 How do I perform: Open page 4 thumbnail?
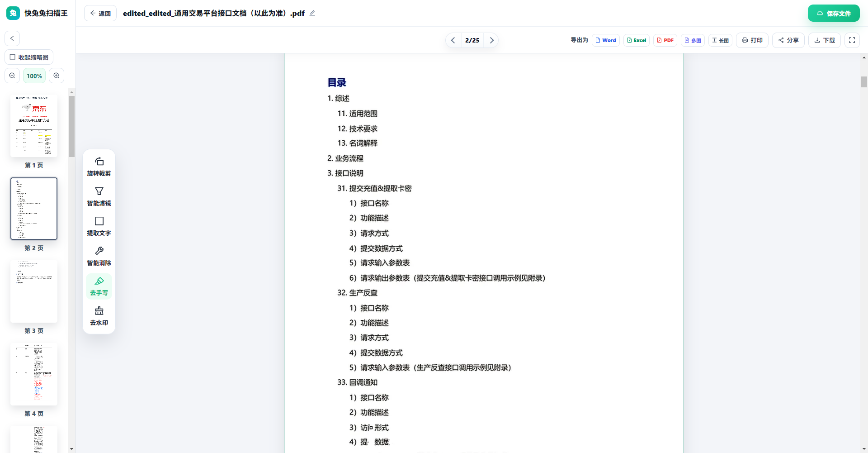point(34,374)
